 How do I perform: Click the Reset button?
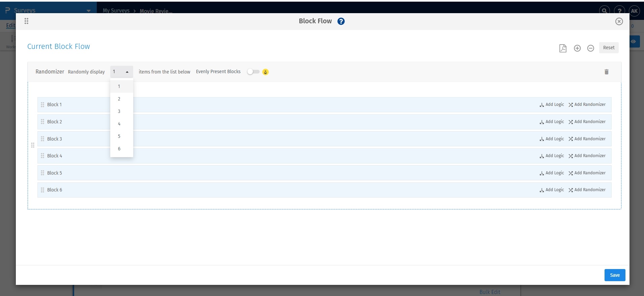pyautogui.click(x=609, y=48)
